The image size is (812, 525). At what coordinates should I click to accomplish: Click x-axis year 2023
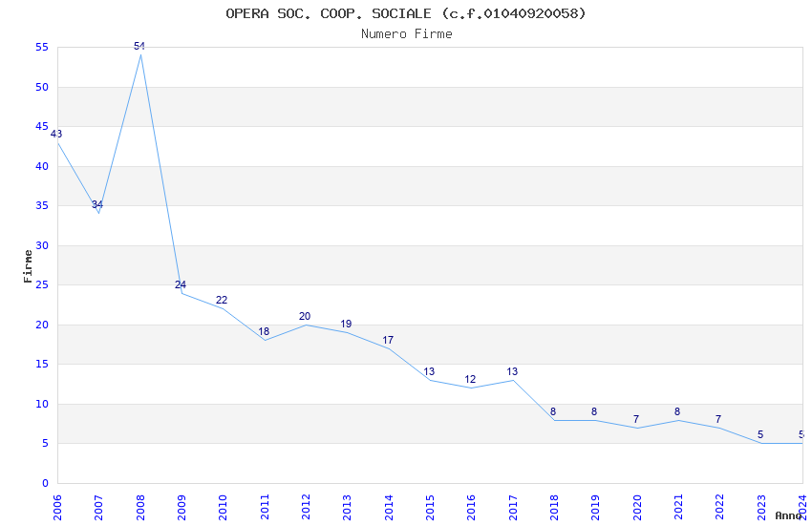point(761,508)
